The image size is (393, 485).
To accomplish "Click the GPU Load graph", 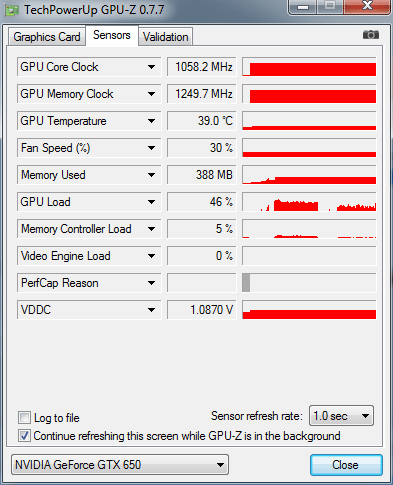I will 309,202.
